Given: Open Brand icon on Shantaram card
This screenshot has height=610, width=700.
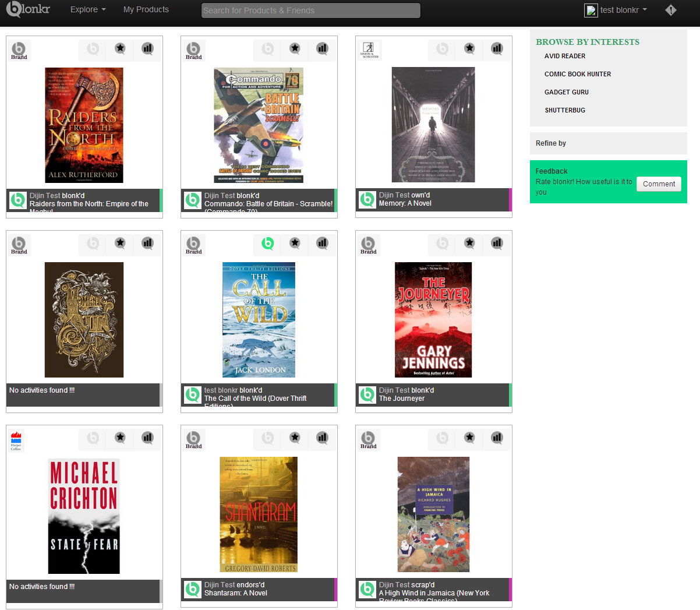Looking at the screenshot, I should (194, 439).
